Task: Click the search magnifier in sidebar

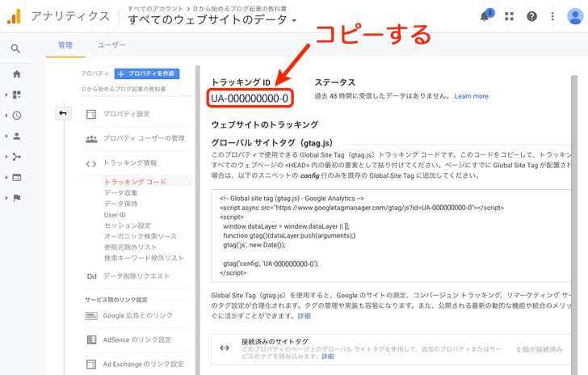Action: [15, 48]
